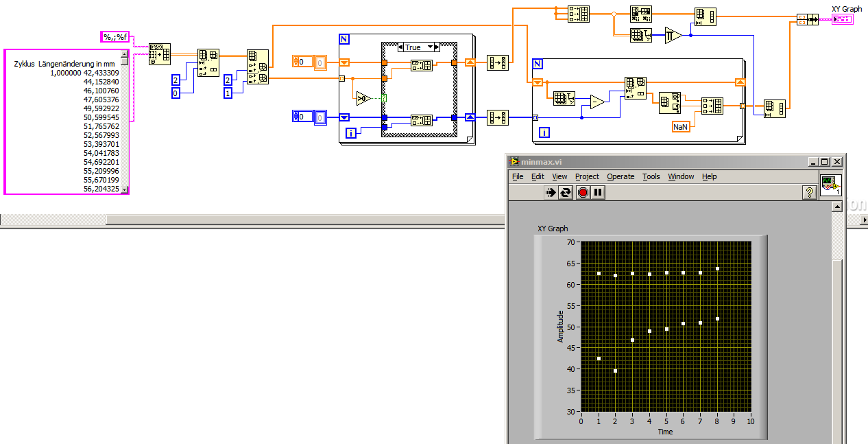The height and width of the screenshot is (444, 868).
Task: Open the Operate menu in minmax.vi
Action: [x=620, y=176]
